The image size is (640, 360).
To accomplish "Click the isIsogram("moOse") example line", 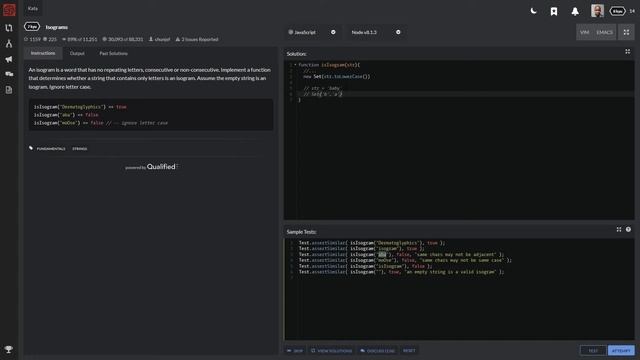I will [100, 123].
